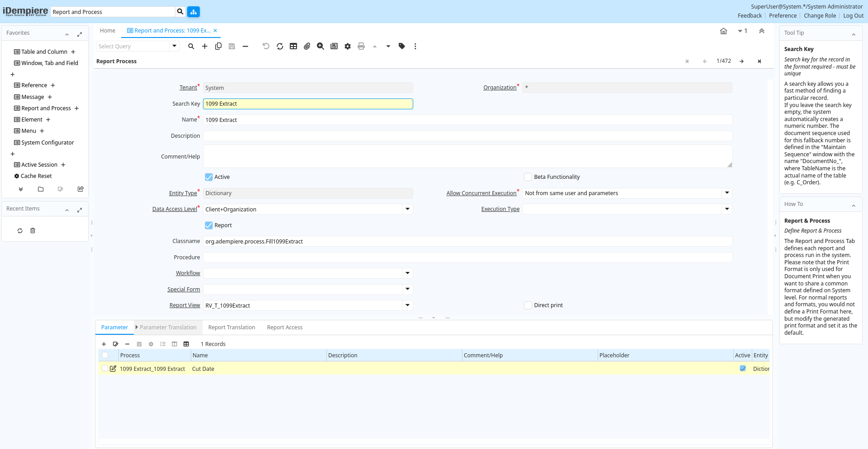This screenshot has width=868, height=449.
Task: Click the Print icon in toolbar
Action: (x=361, y=46)
